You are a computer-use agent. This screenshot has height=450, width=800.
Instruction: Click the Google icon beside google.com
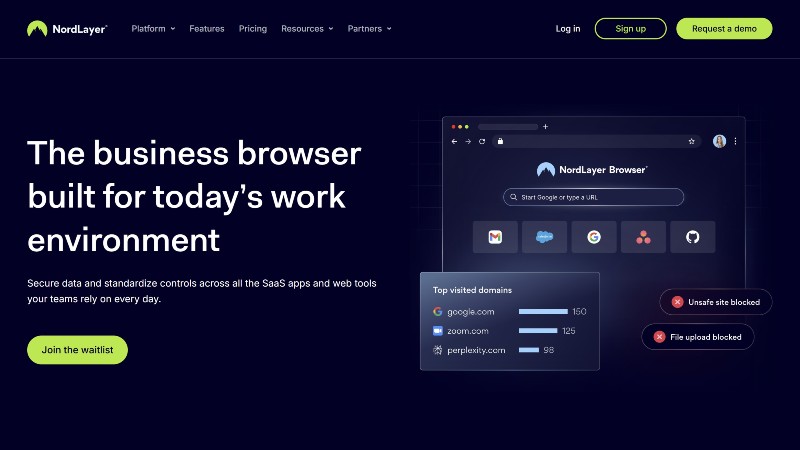pyautogui.click(x=437, y=311)
